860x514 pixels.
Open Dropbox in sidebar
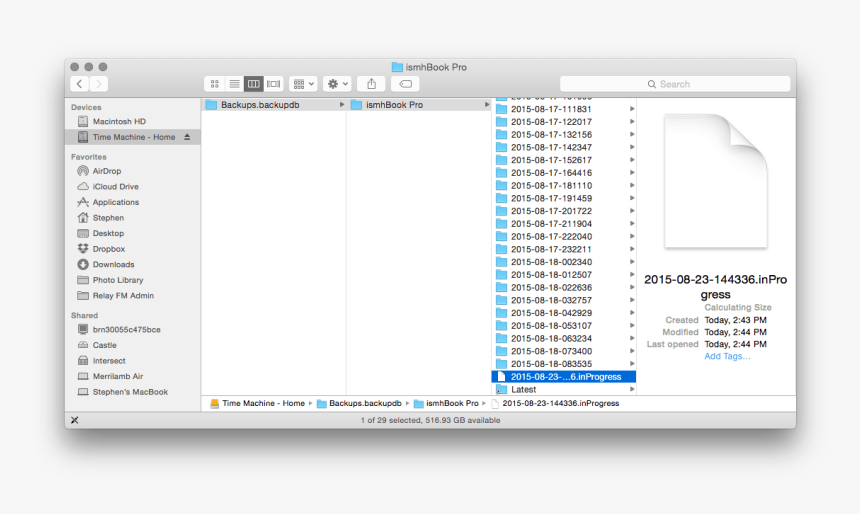[x=132, y=248]
